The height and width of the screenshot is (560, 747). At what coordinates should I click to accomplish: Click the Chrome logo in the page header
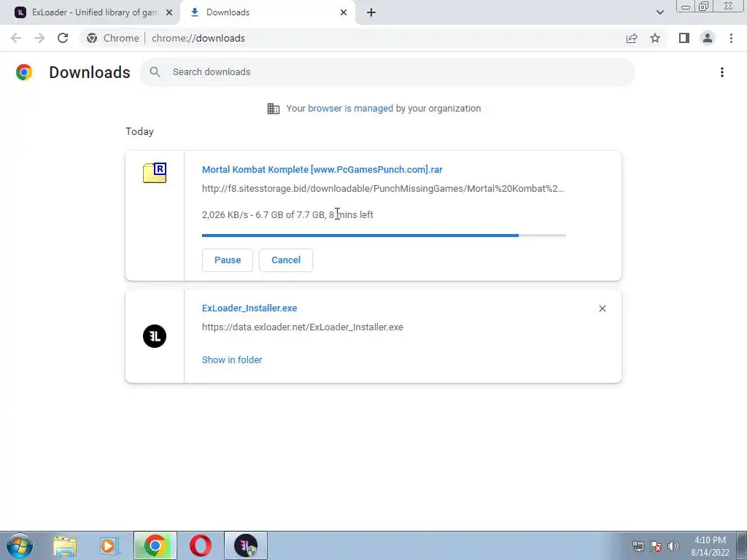pos(24,72)
